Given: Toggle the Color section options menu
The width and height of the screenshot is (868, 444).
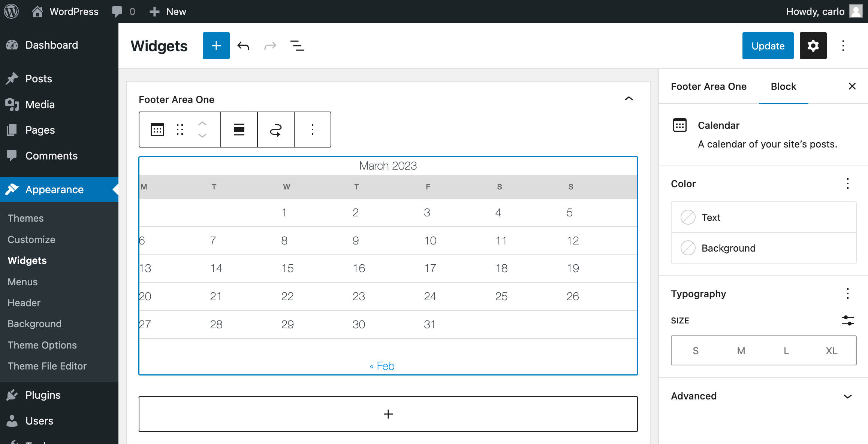Looking at the screenshot, I should [848, 183].
